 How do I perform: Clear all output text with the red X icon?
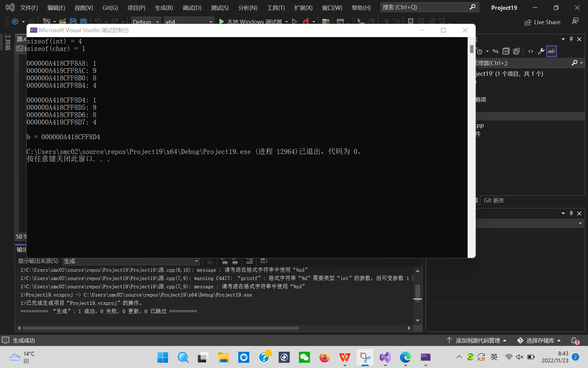coord(249,261)
